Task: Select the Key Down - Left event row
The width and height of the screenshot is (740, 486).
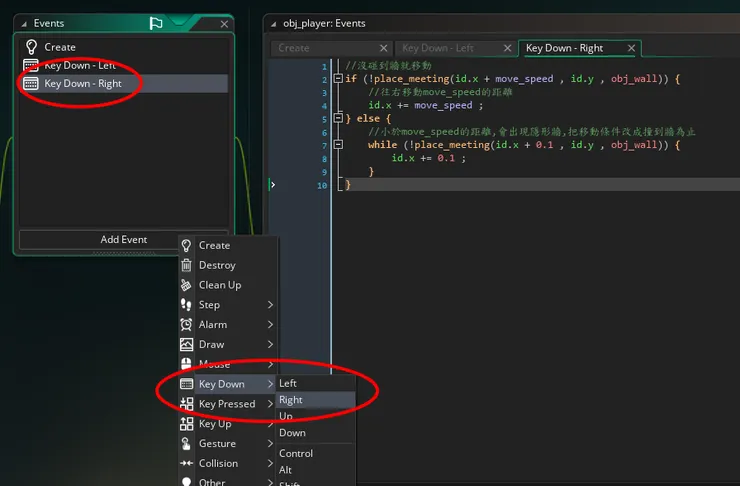Action: (x=124, y=65)
